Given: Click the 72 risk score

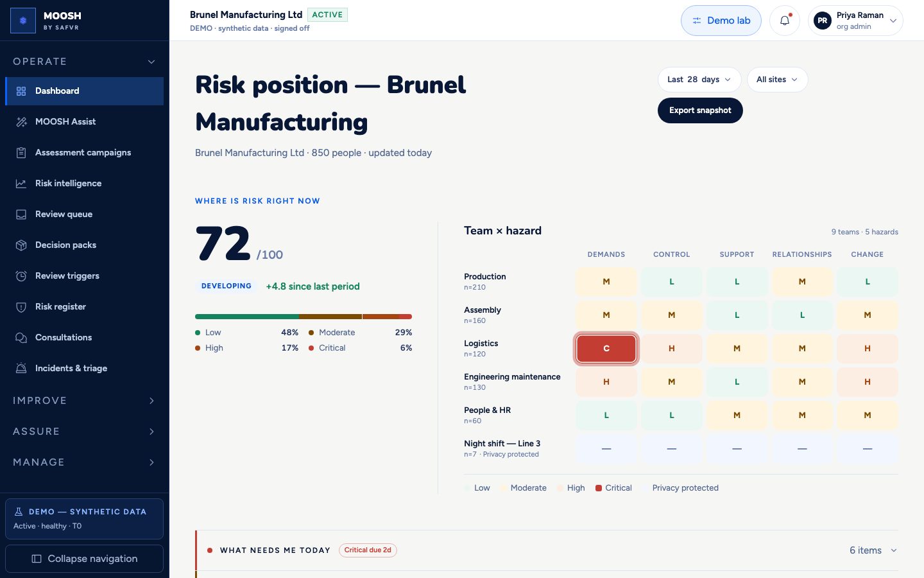Looking at the screenshot, I should 223,245.
